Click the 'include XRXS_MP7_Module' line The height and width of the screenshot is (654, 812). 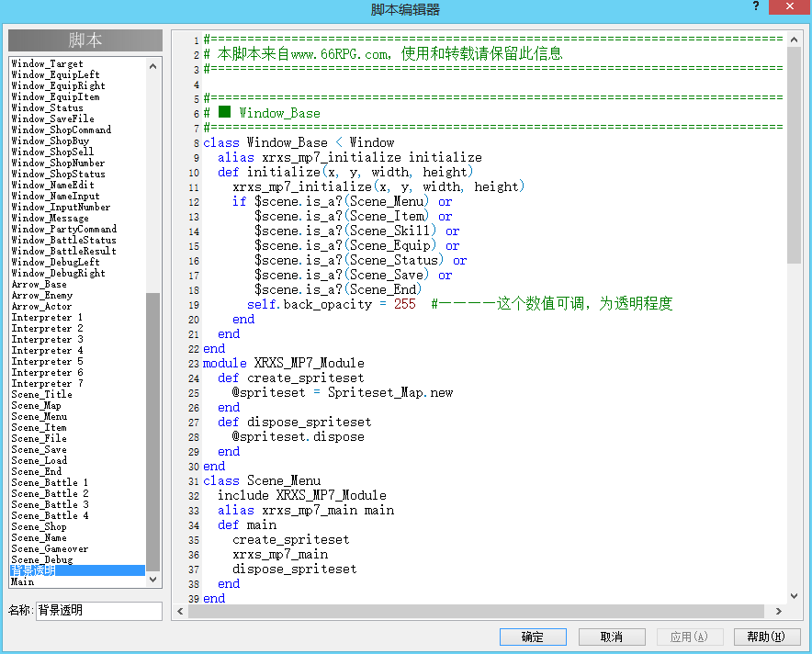click(x=302, y=495)
